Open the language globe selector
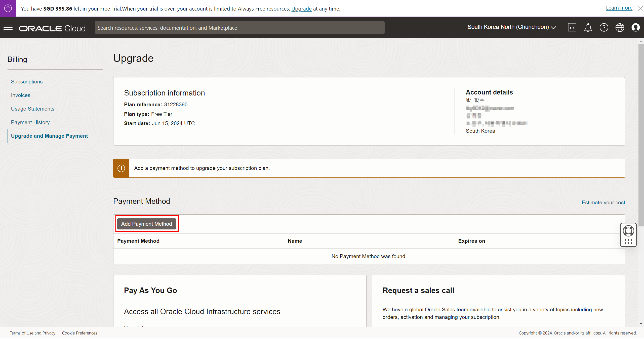This screenshot has width=644, height=338. pyautogui.click(x=620, y=27)
